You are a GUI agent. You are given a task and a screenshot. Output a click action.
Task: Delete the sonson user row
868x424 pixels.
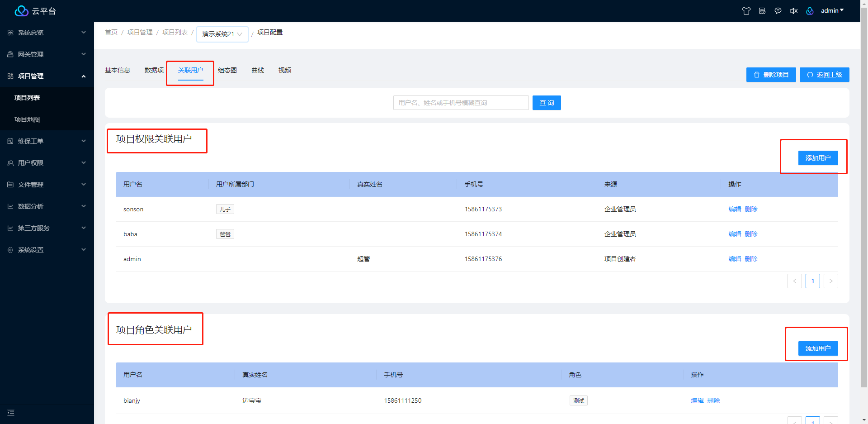coord(751,209)
